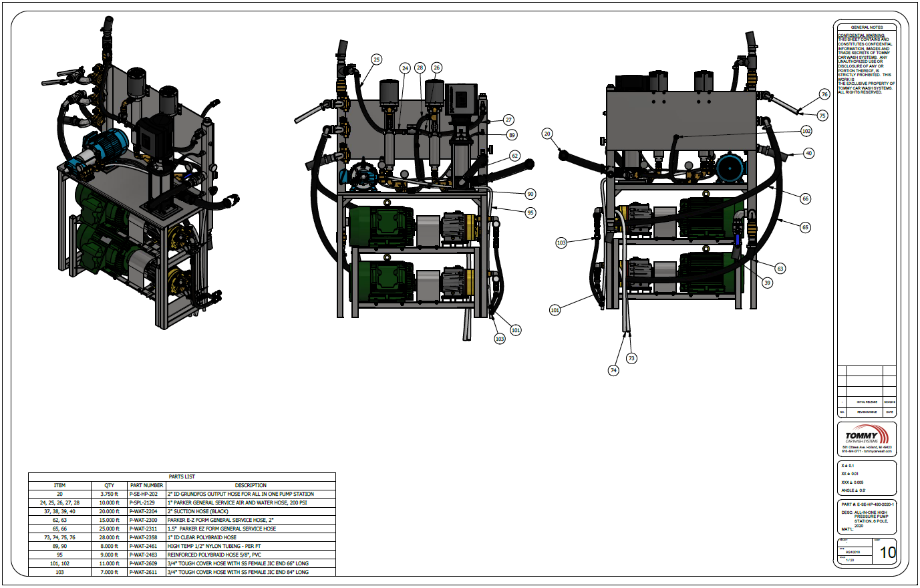Click part number P-SE-HP-202
The height and width of the screenshot is (588, 920).
pos(144,494)
